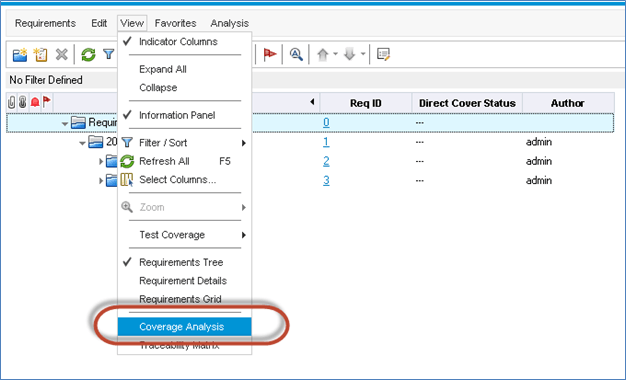Image resolution: width=626 pixels, height=380 pixels.
Task: Click the red flag column header icon
Action: point(47,102)
